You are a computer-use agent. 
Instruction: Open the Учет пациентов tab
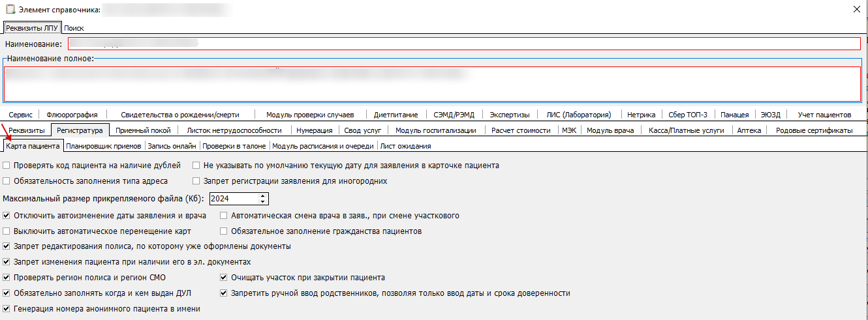pyautogui.click(x=824, y=115)
